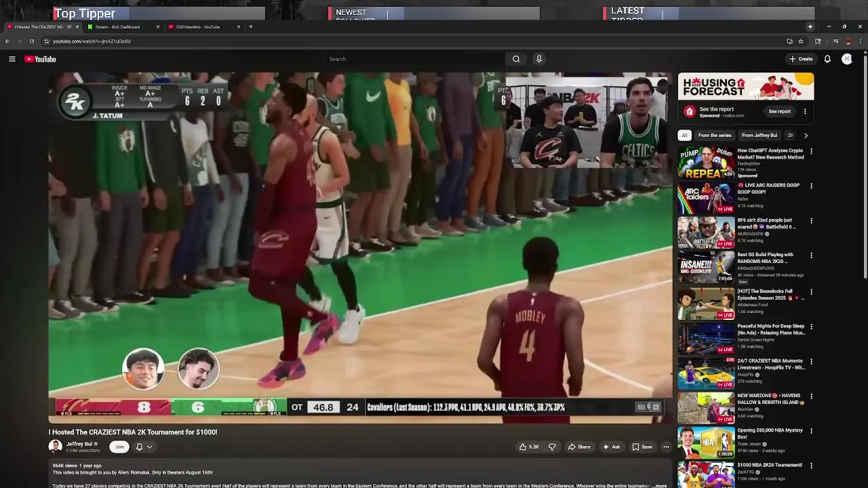Open options for the LIVE ARC RAIDERS video
Screen dimensions: 868x488
[811, 186]
